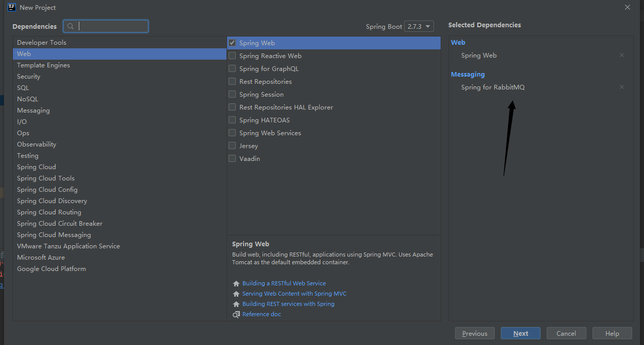Viewport: 644px width, 345px height.
Task: Proceed with the Next button
Action: point(520,333)
